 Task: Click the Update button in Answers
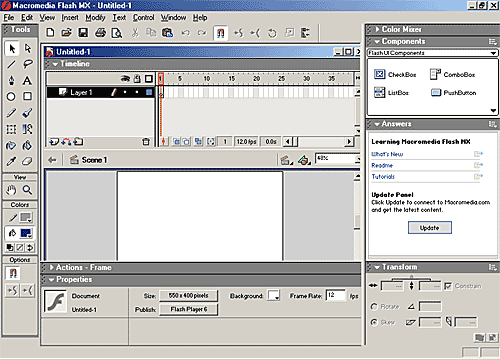click(430, 228)
